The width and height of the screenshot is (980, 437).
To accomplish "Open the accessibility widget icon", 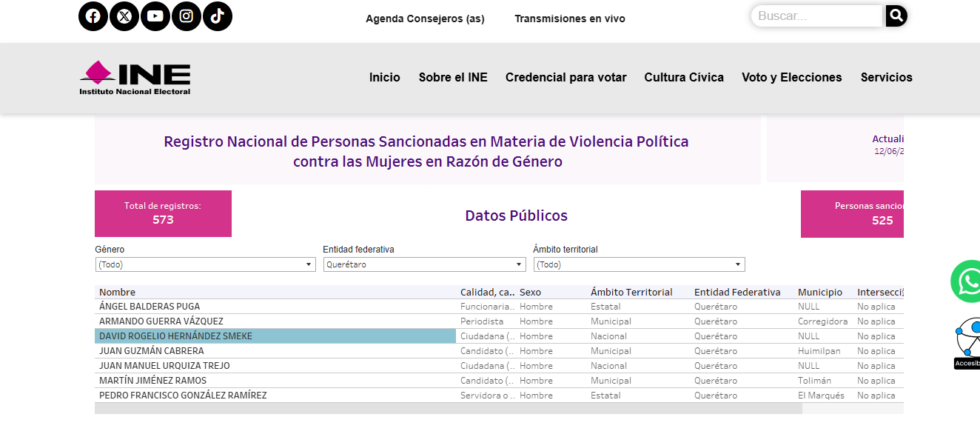I will tap(967, 342).
